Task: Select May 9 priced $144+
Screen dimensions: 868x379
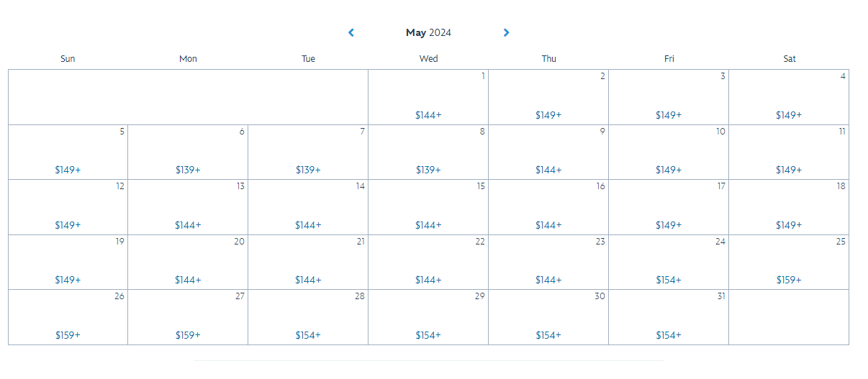Action: (548, 170)
